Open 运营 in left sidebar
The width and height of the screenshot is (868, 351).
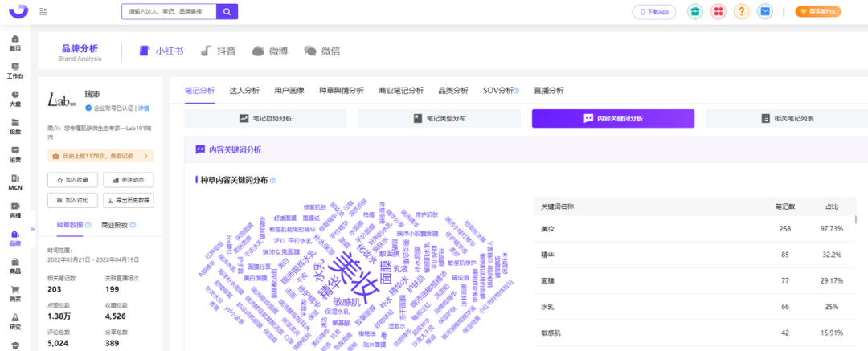point(15,154)
